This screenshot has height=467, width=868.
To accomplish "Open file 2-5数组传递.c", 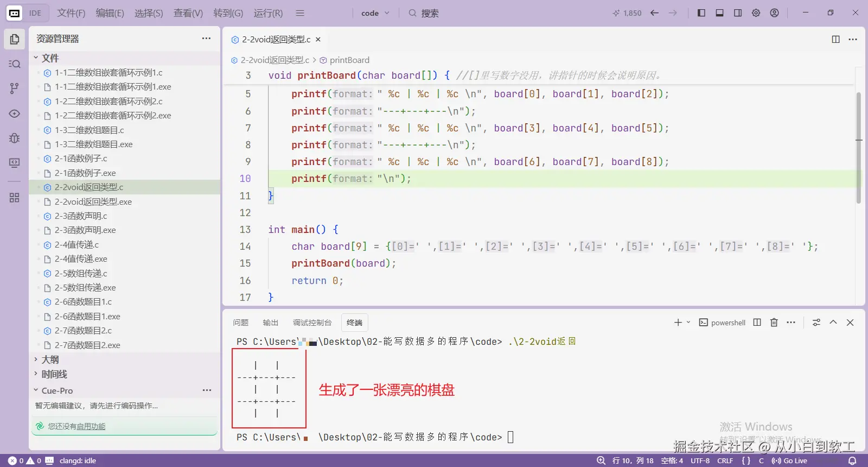I will tap(125, 273).
